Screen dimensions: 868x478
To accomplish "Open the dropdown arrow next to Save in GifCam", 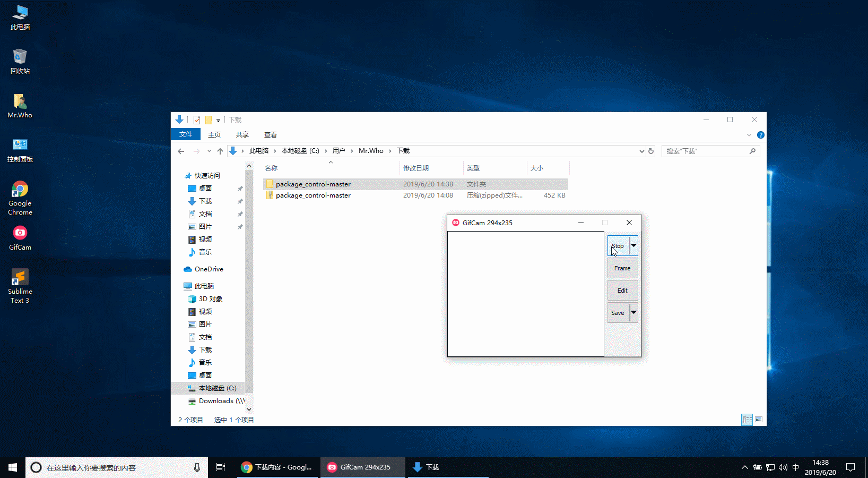I will point(633,313).
